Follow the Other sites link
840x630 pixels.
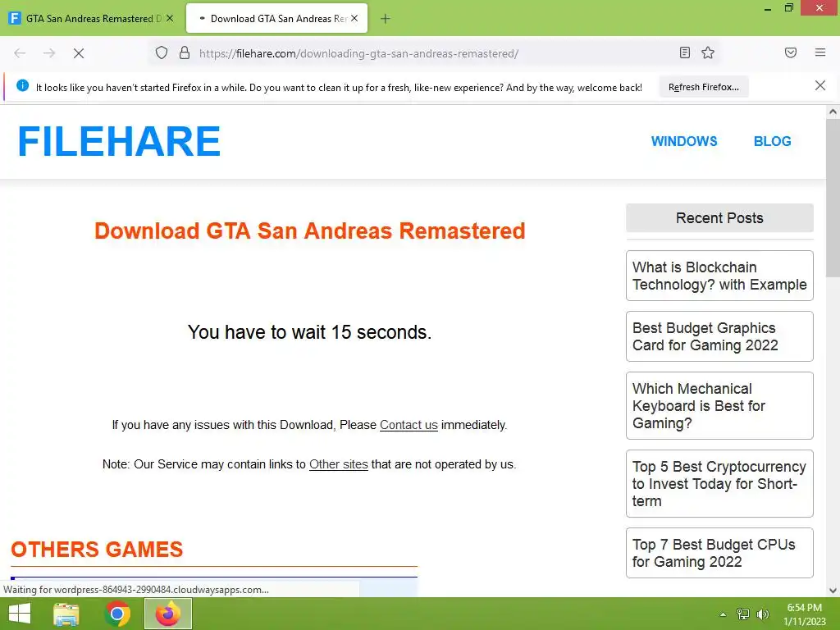[339, 464]
